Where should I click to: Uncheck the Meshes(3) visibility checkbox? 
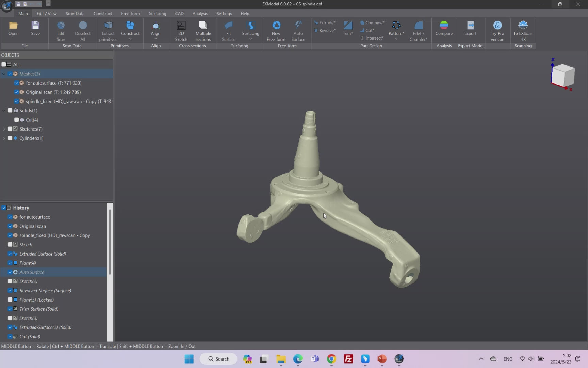(x=10, y=74)
